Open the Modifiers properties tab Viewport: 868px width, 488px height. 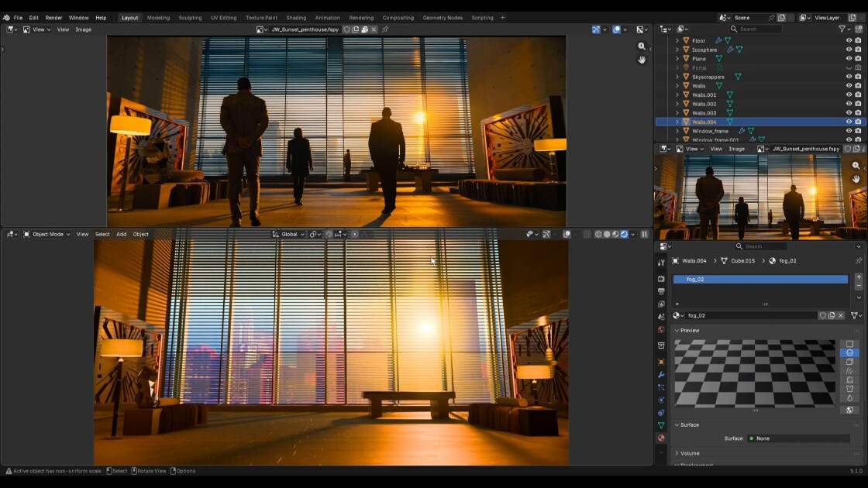pyautogui.click(x=661, y=375)
